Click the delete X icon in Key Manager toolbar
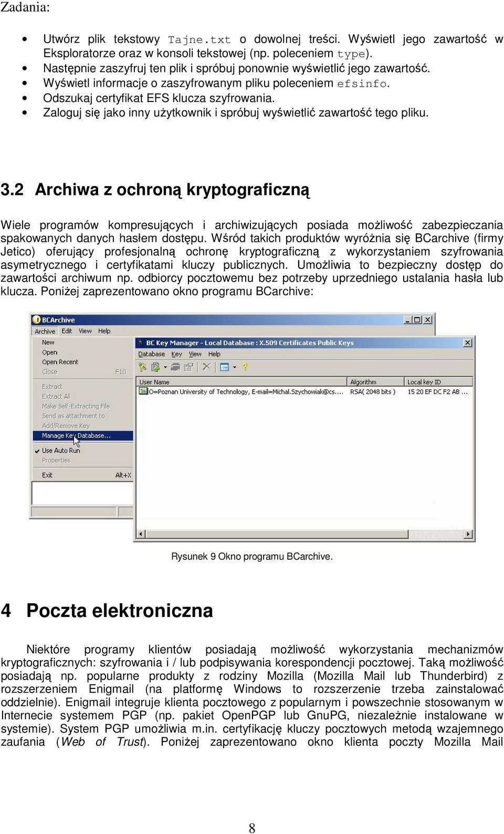Viewport: 504px width, 834px height. tap(207, 367)
